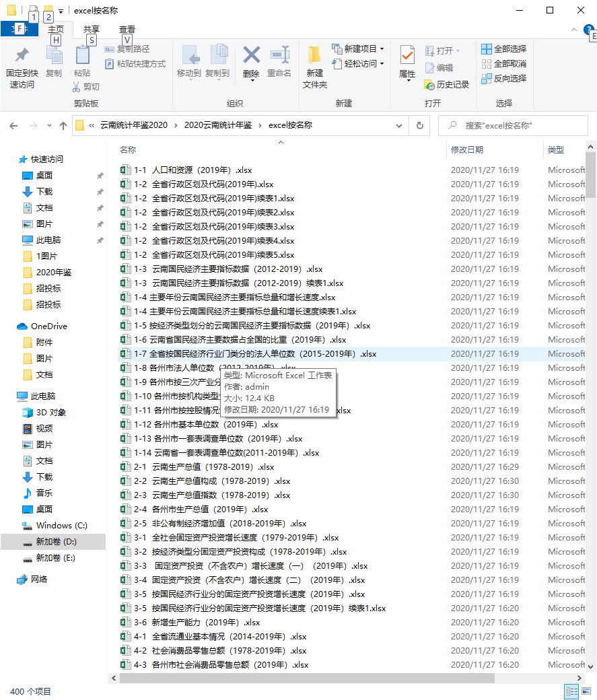Image resolution: width=597 pixels, height=700 pixels.
Task: Click the back navigation arrow
Action: (14, 126)
